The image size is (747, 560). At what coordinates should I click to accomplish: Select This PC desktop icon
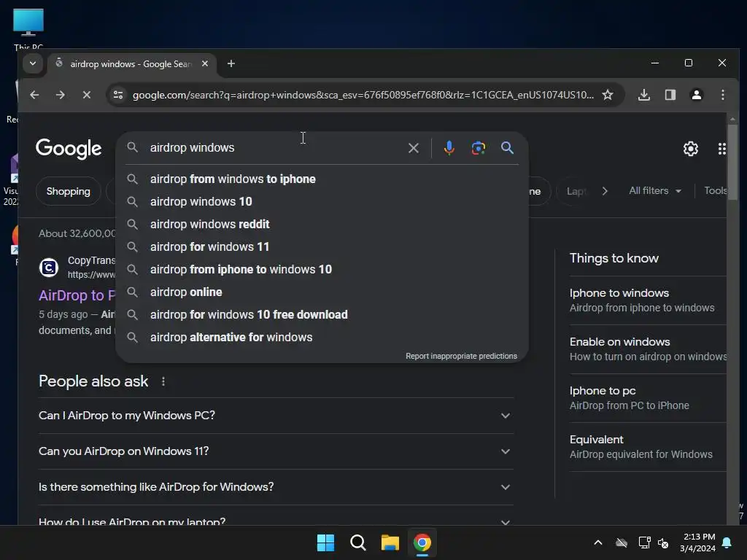click(x=28, y=28)
